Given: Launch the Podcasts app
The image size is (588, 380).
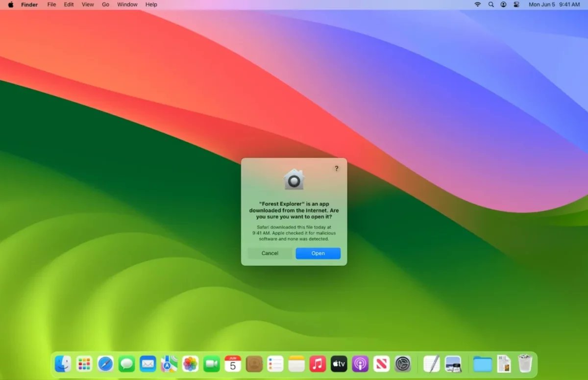Looking at the screenshot, I should (x=360, y=364).
